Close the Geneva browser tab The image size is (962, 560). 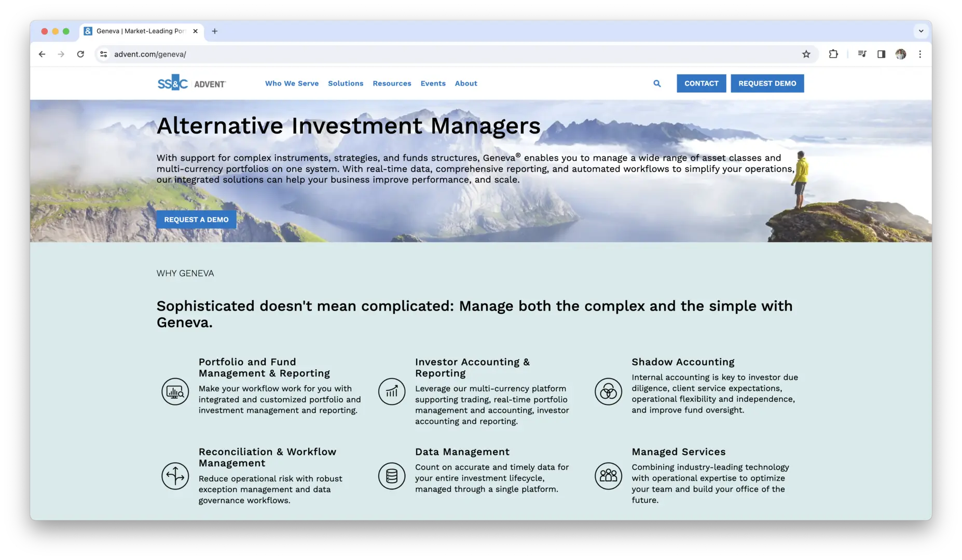(x=195, y=31)
